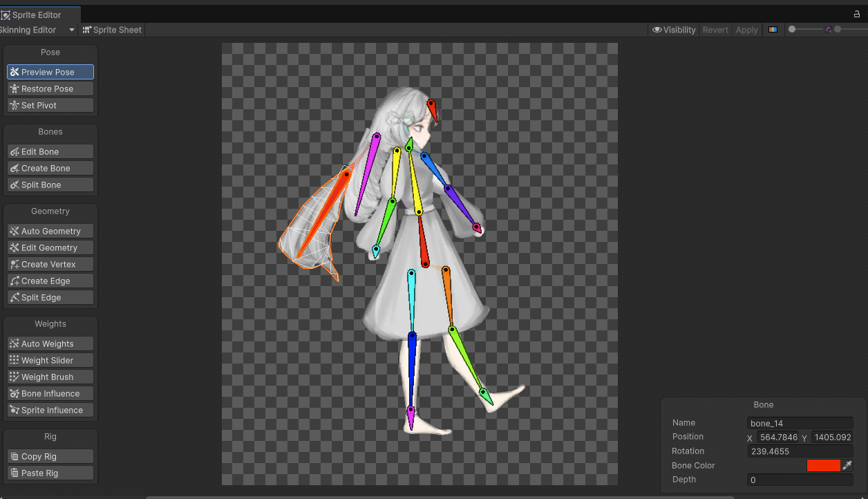Open the Bone Influence tool
This screenshot has width=868, height=499.
point(50,393)
